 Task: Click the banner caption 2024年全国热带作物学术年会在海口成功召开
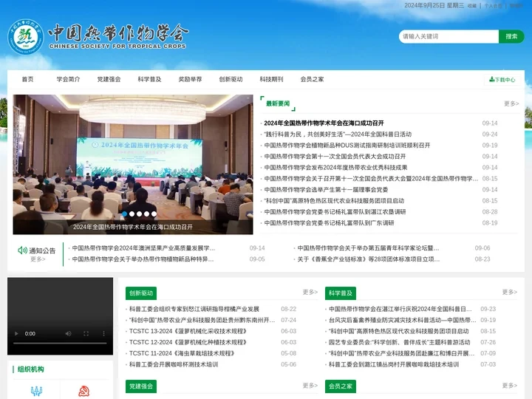[x=133, y=227]
